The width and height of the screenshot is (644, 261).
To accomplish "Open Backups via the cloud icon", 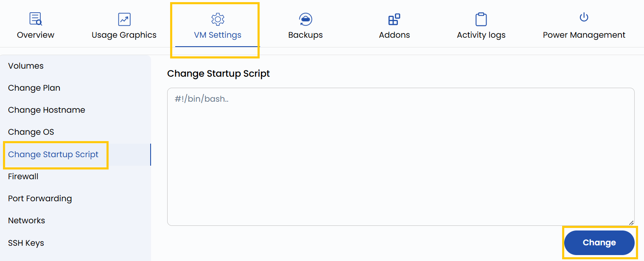I will point(305,19).
